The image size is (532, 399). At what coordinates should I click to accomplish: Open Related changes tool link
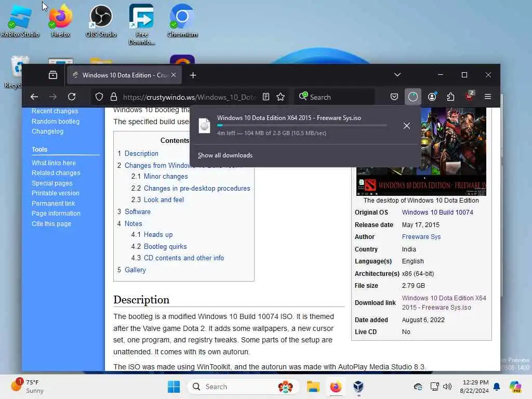(x=56, y=173)
